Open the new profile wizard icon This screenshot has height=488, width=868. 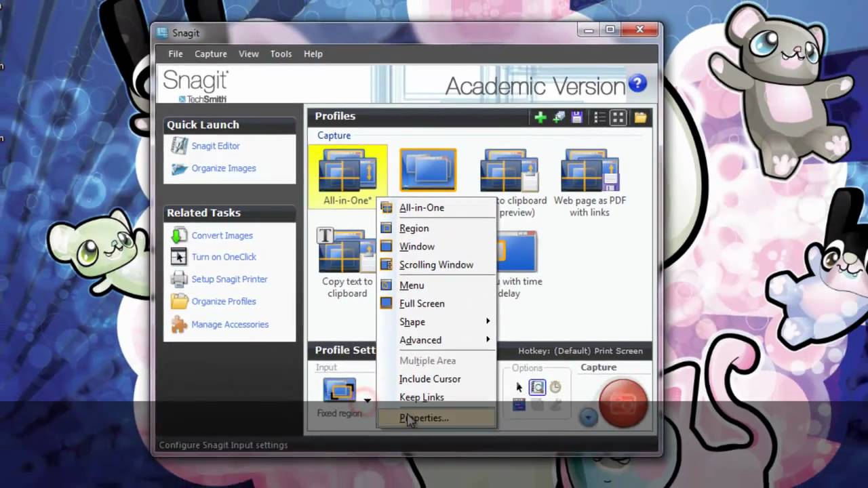pos(559,117)
